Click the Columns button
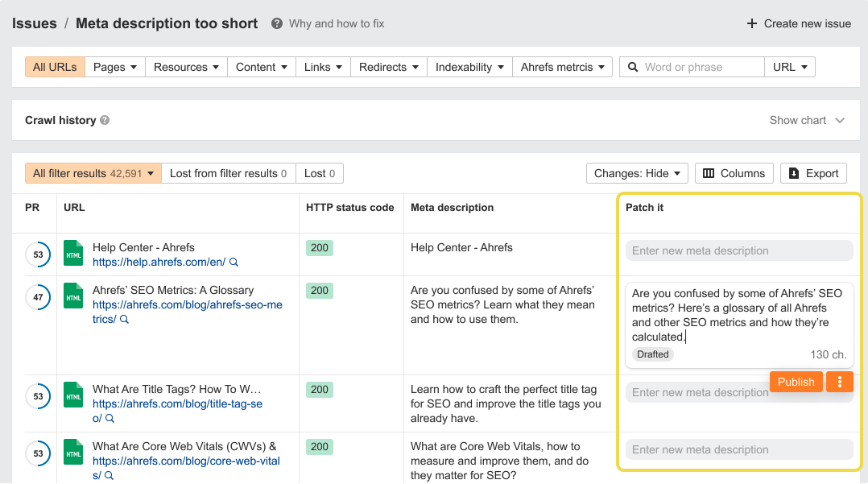Screen dimensions: 868x484 tap(734, 173)
